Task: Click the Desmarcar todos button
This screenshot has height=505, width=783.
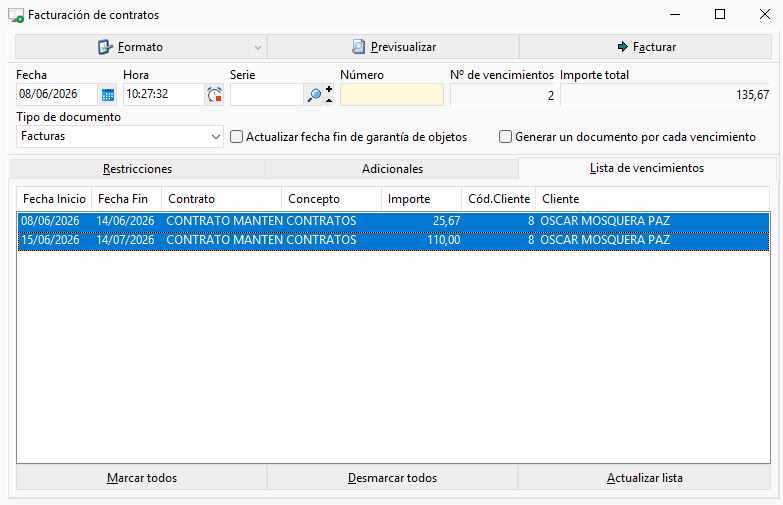Action: coord(392,478)
